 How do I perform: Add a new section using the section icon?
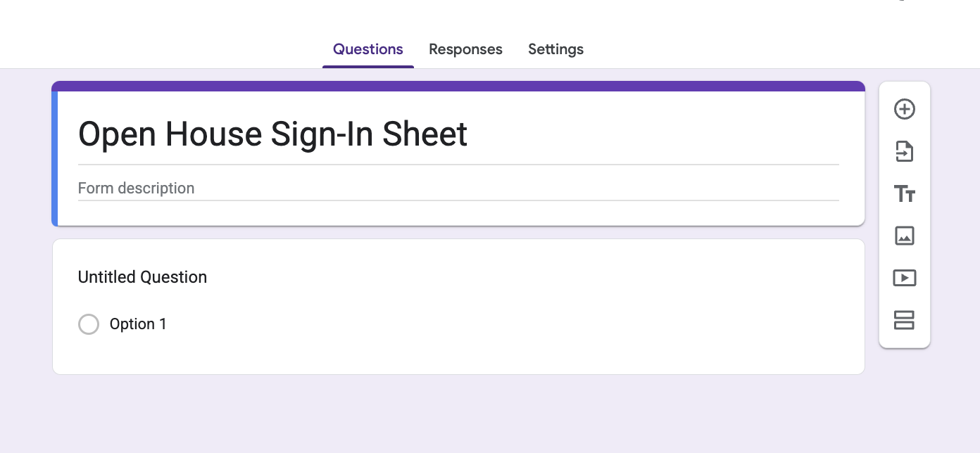904,320
